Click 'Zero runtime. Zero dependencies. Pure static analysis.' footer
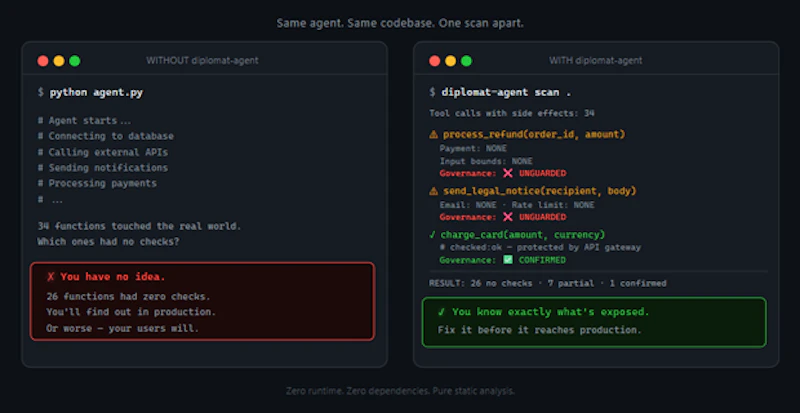The height and width of the screenshot is (413, 800). [x=401, y=391]
